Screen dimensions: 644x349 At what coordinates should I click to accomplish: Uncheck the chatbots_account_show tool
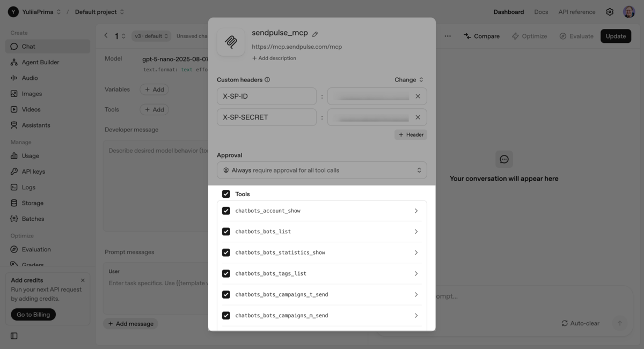coord(226,211)
